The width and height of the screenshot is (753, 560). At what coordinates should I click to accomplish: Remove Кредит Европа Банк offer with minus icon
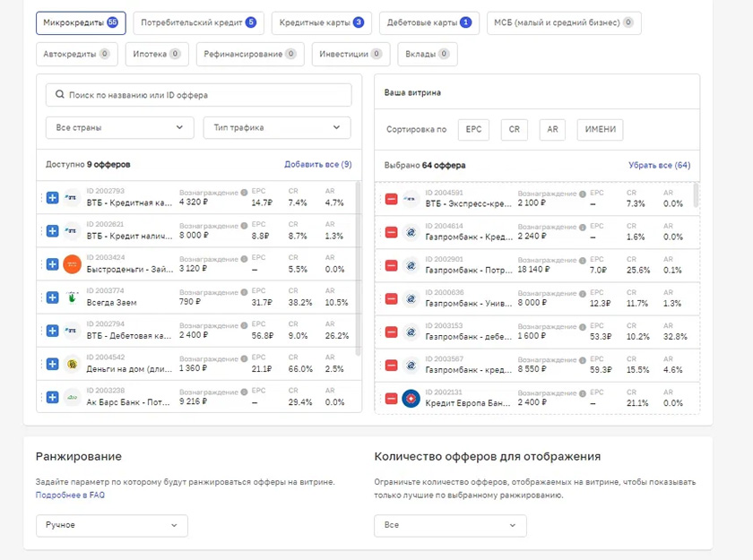(x=392, y=399)
